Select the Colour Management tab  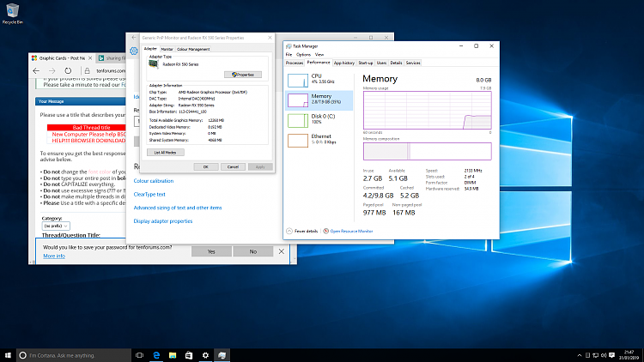[x=193, y=49]
